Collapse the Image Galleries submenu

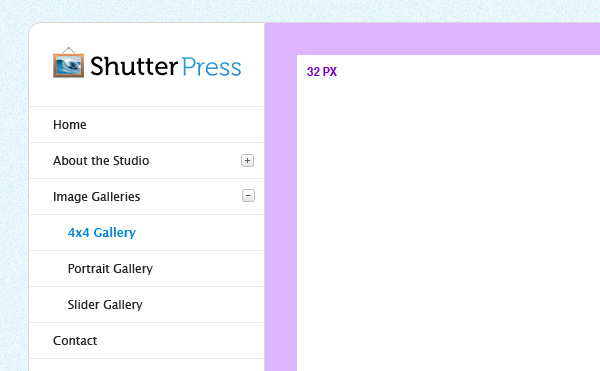(x=248, y=196)
